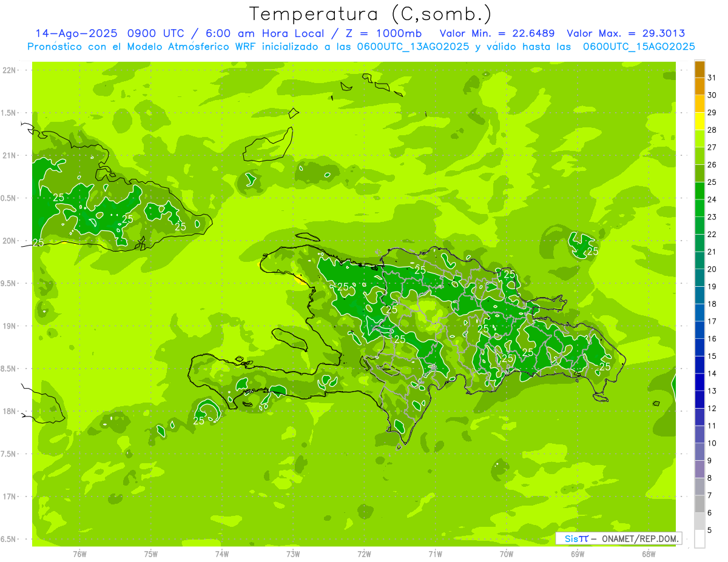Click the title 'Temperatura (C,somb.)'
728x562 pixels.
371,14
